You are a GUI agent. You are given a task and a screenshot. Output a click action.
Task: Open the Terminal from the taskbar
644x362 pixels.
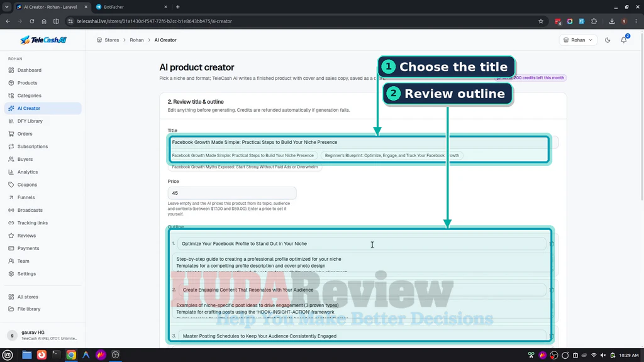(56, 355)
